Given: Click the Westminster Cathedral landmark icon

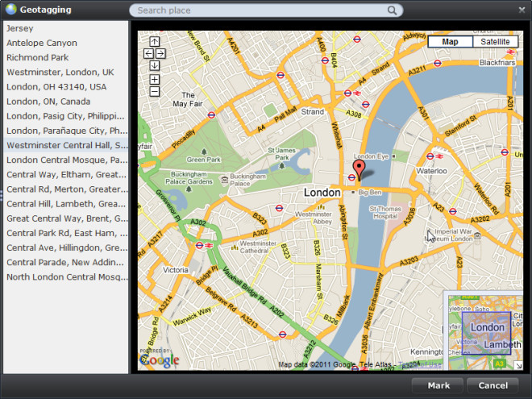Looking at the screenshot, I should (x=235, y=247).
